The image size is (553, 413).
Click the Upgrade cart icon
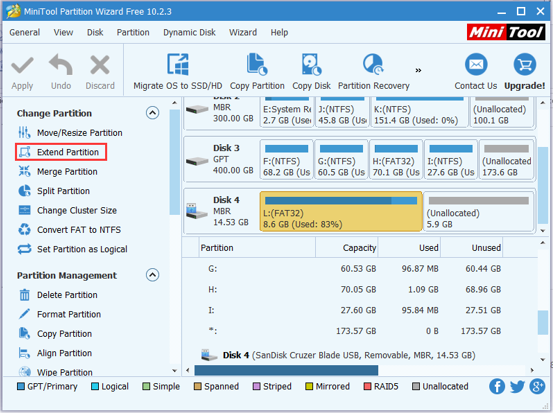524,65
